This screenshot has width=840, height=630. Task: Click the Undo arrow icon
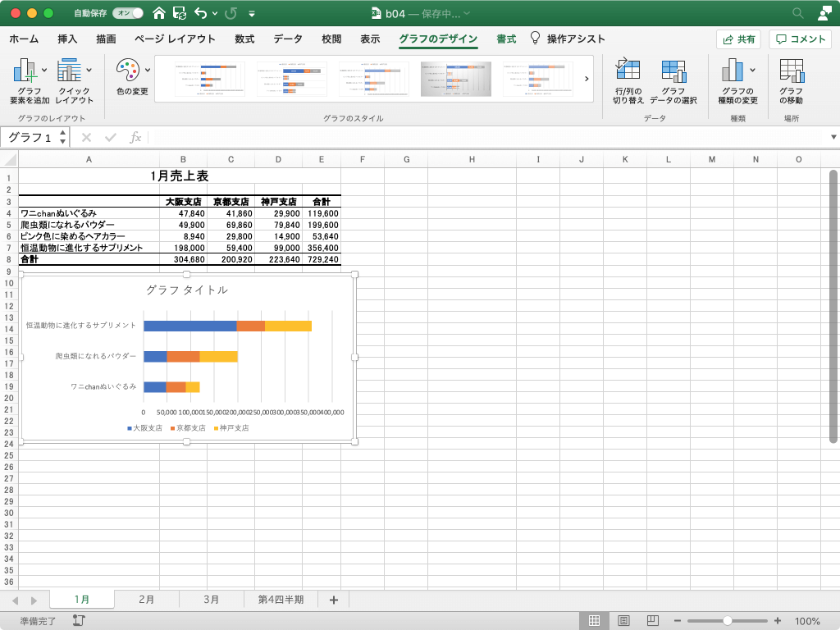pos(200,13)
